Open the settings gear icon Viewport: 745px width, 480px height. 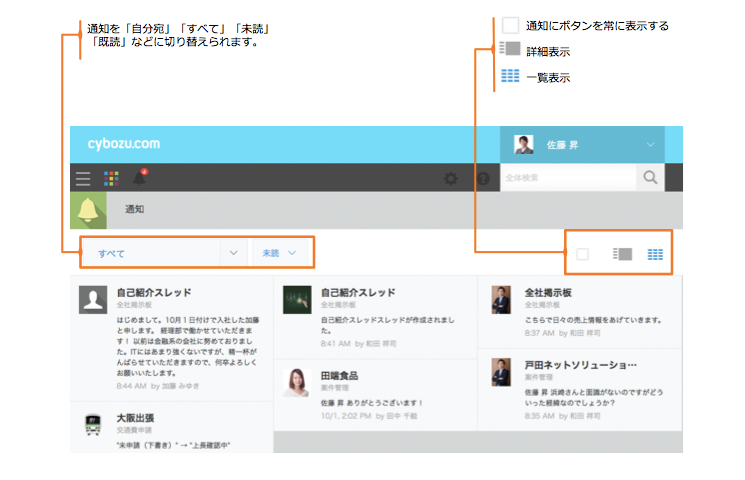tap(451, 178)
